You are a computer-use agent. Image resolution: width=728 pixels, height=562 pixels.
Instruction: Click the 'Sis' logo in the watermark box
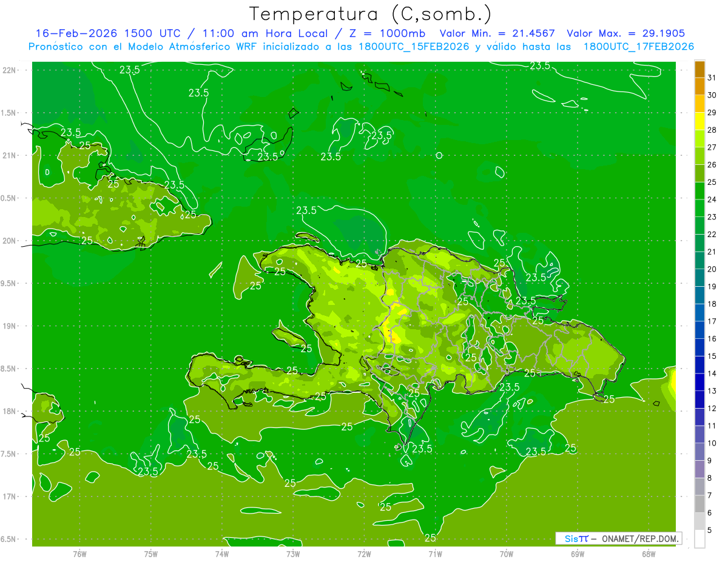click(572, 538)
